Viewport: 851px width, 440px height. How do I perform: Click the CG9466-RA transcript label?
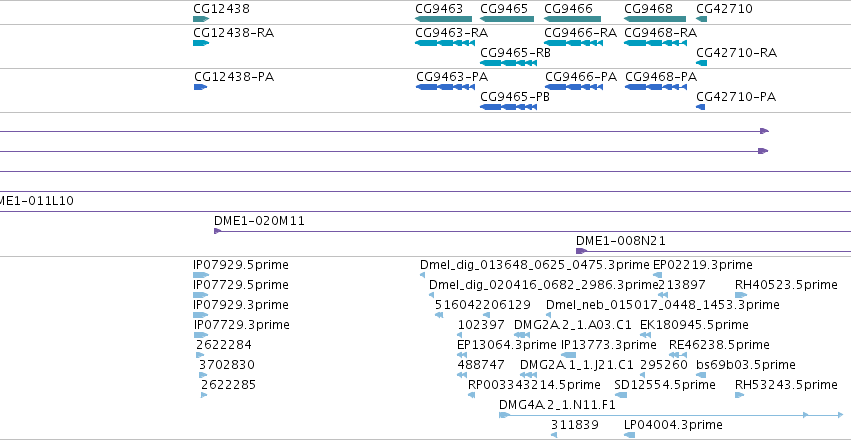point(580,33)
